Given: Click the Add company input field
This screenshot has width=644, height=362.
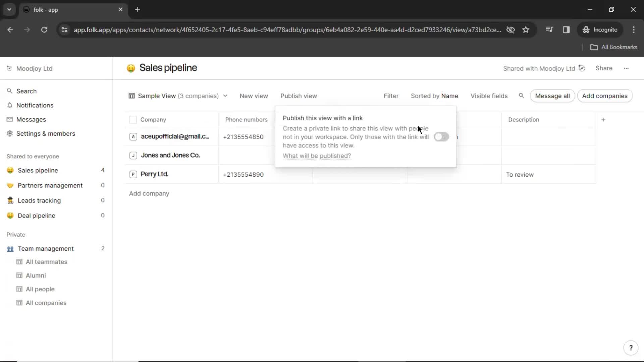Looking at the screenshot, I should coord(148,193).
